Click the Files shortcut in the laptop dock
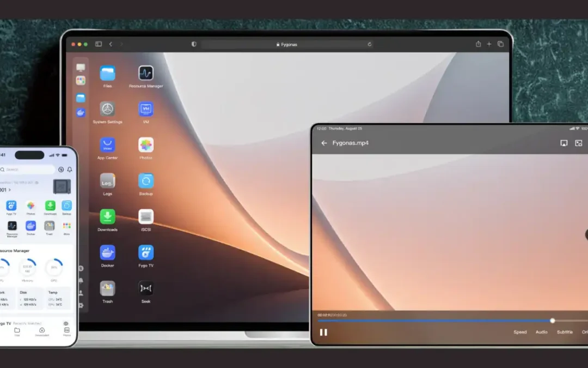 tap(81, 98)
